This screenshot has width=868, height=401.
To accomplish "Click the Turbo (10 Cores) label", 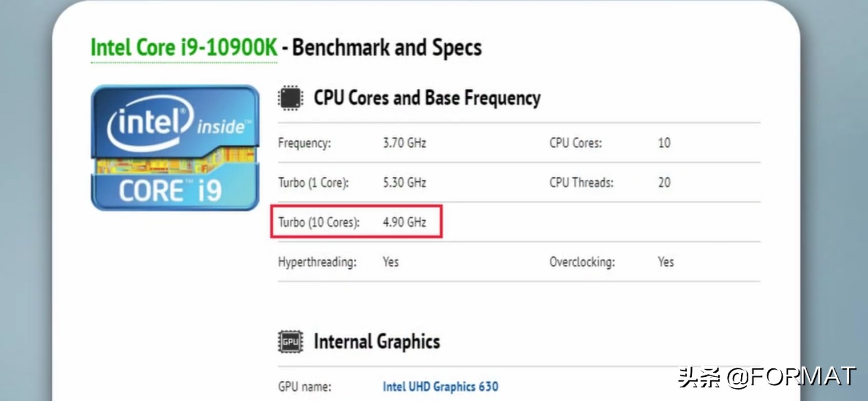I will [319, 222].
